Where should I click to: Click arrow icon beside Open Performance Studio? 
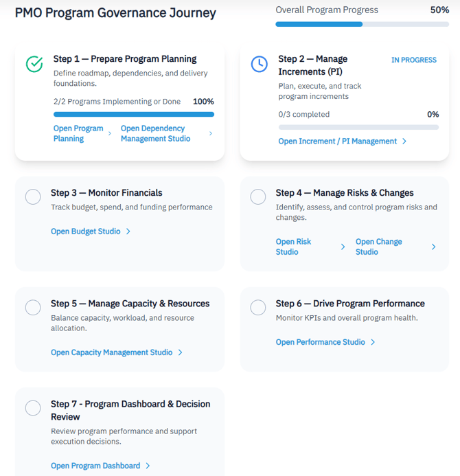[x=373, y=342]
